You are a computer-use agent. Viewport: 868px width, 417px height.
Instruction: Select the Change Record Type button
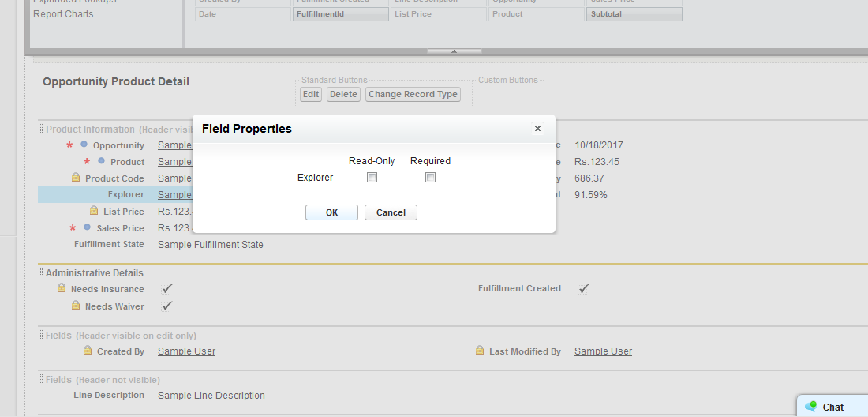click(413, 94)
